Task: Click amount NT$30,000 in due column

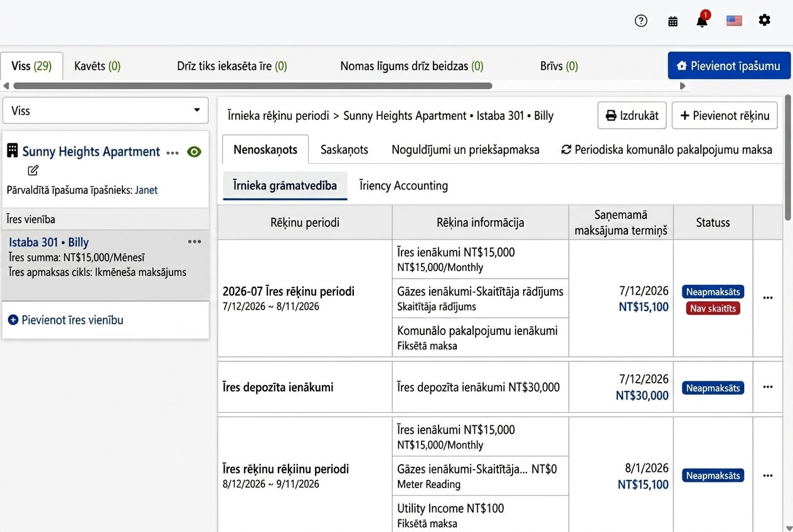Action: tap(642, 395)
